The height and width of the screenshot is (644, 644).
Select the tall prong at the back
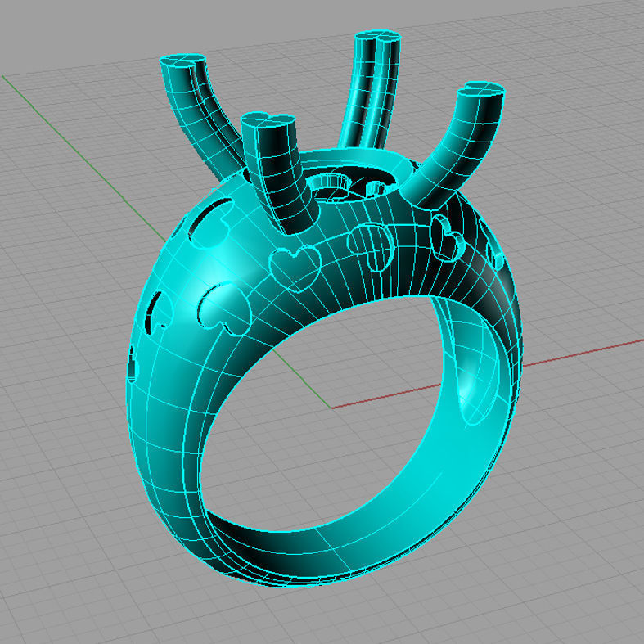coord(372,88)
